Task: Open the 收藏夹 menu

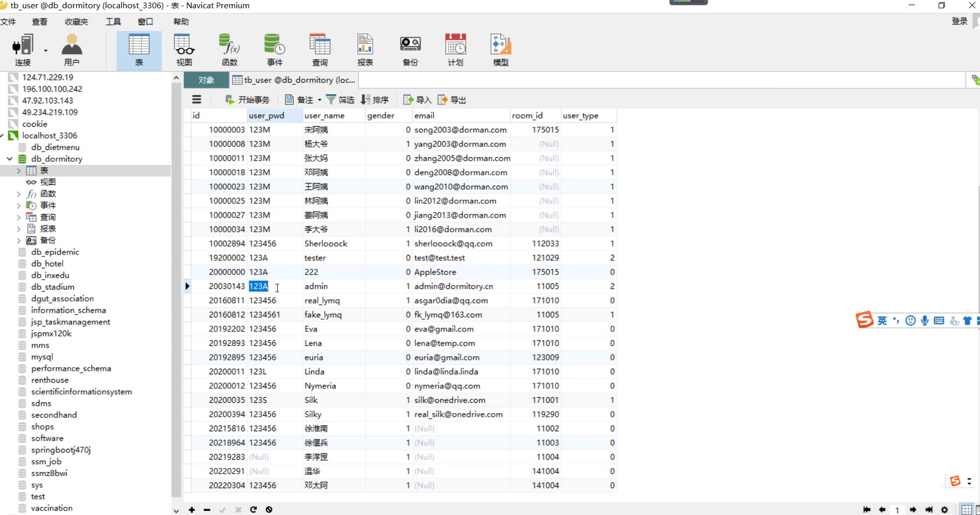Action: point(76,22)
